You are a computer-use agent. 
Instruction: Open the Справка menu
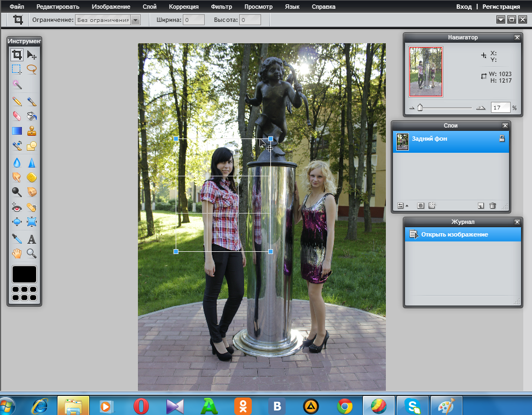[323, 7]
